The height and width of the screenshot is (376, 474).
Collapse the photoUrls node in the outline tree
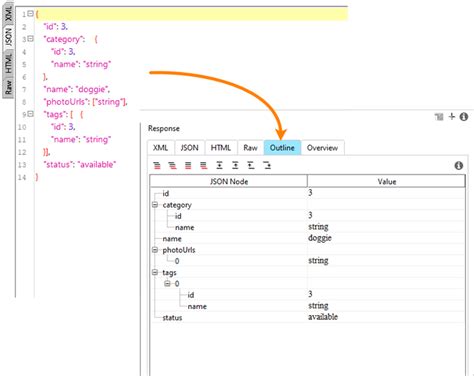[155, 250]
